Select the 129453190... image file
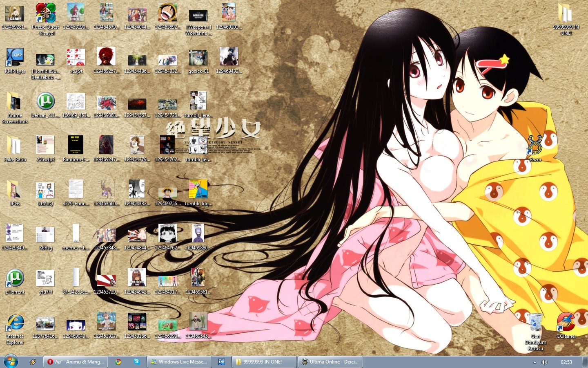The image size is (588, 368). tap(76, 13)
